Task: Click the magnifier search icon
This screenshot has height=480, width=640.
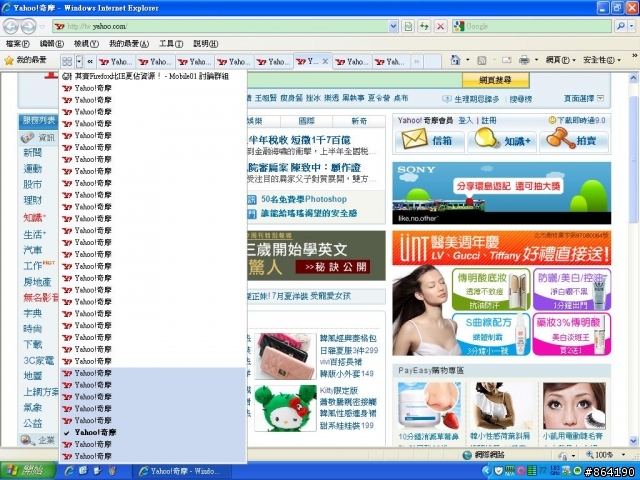Action: (620, 27)
